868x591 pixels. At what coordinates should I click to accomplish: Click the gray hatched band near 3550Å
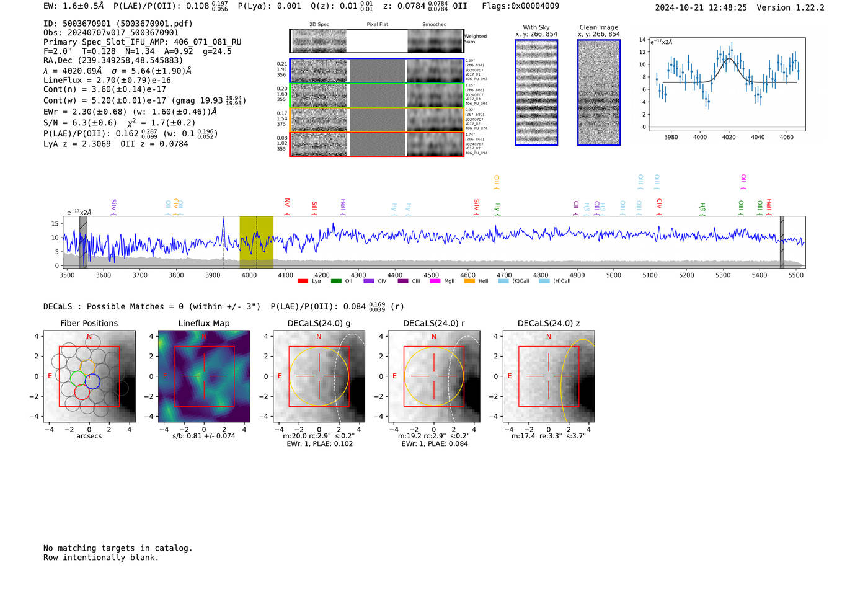point(83,242)
